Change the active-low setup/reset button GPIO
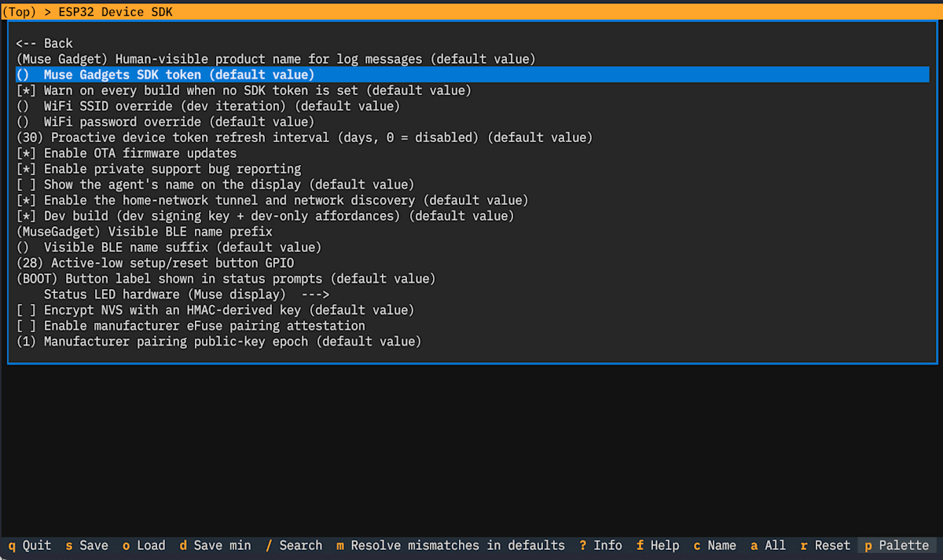The width and height of the screenshot is (943, 560). click(x=155, y=263)
